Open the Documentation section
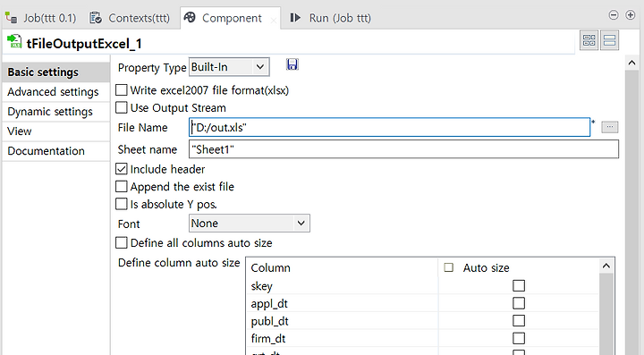 pyautogui.click(x=46, y=151)
